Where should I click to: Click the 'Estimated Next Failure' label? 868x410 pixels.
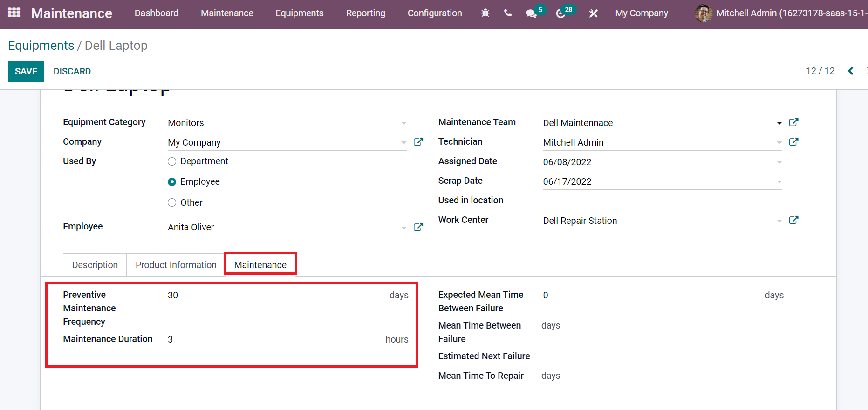[x=484, y=356]
